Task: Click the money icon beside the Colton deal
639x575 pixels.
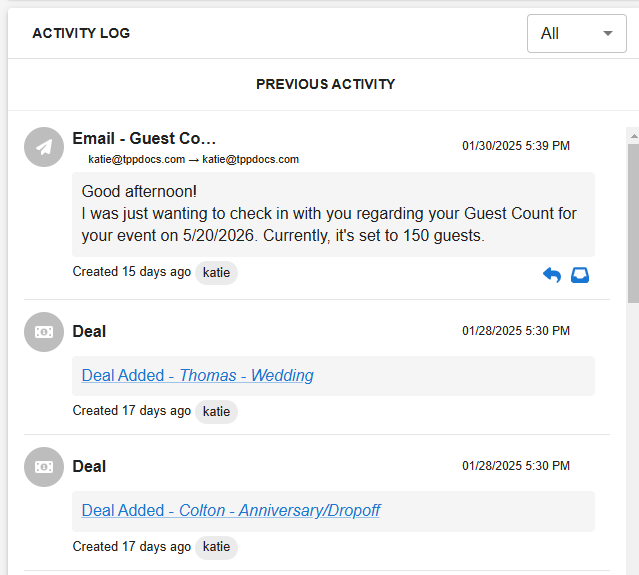Action: point(44,467)
